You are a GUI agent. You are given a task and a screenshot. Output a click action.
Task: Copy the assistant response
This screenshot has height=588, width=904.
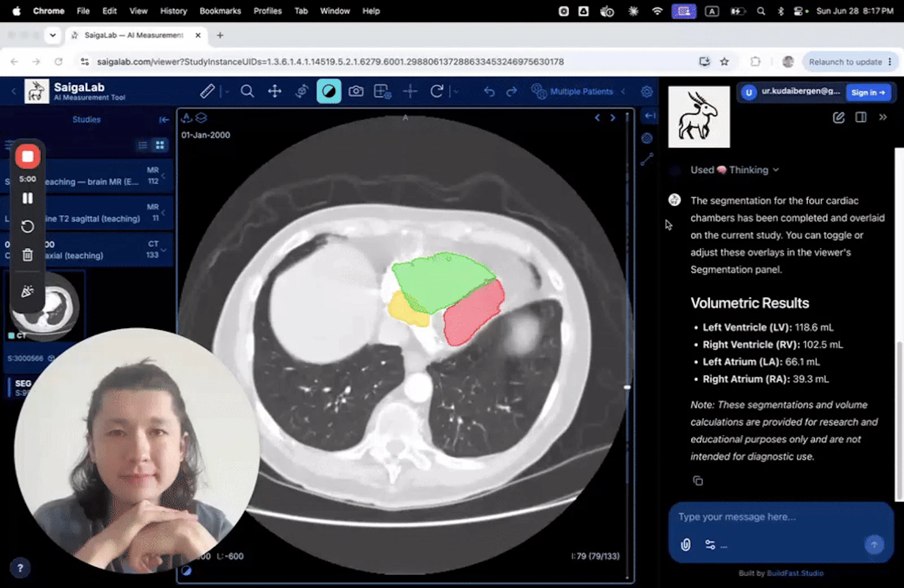698,481
